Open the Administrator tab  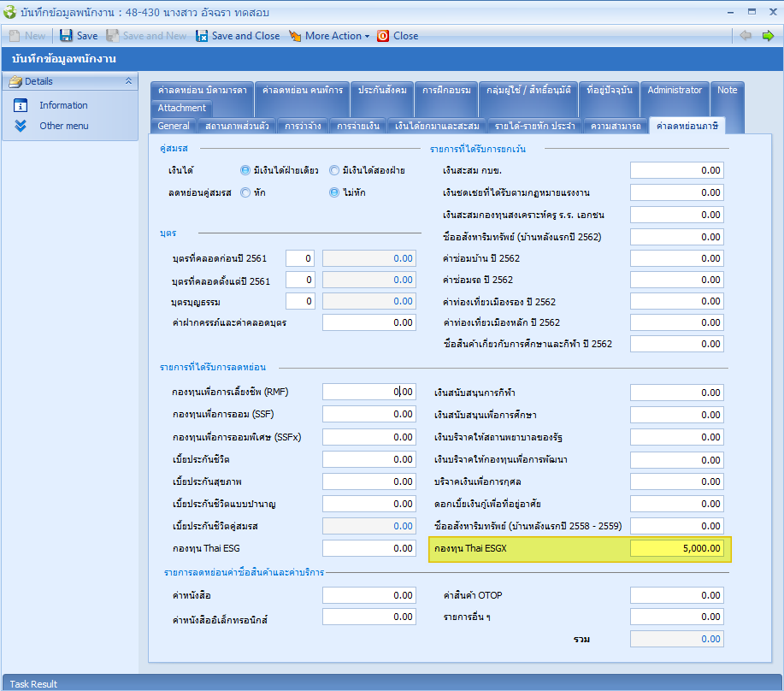[x=675, y=90]
